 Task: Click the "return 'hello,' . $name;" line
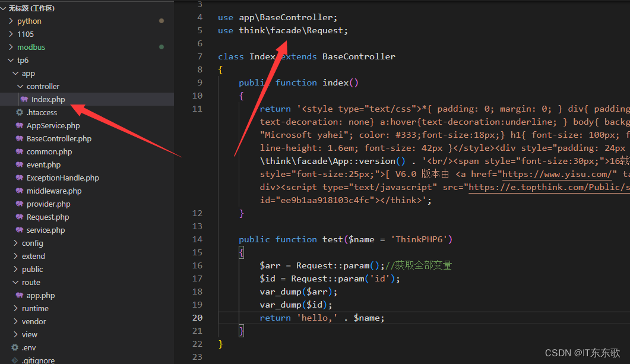pyautogui.click(x=322, y=318)
